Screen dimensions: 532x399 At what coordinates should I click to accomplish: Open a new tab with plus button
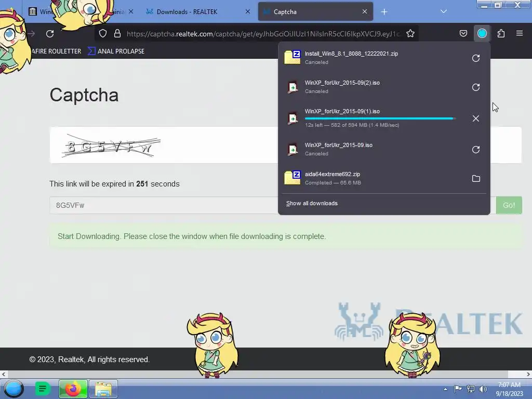coord(384,12)
